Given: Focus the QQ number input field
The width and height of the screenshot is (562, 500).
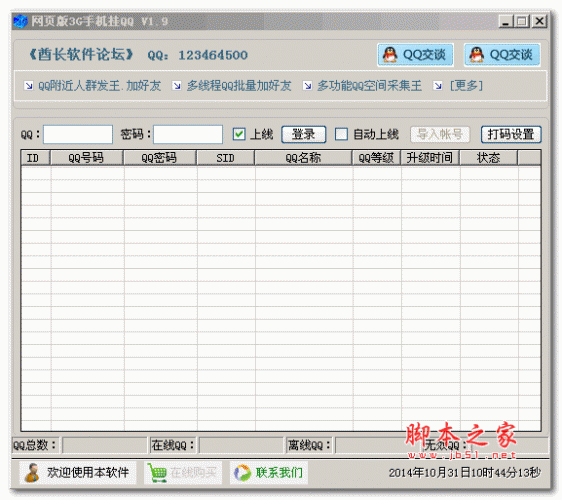Looking at the screenshot, I should coord(78,134).
